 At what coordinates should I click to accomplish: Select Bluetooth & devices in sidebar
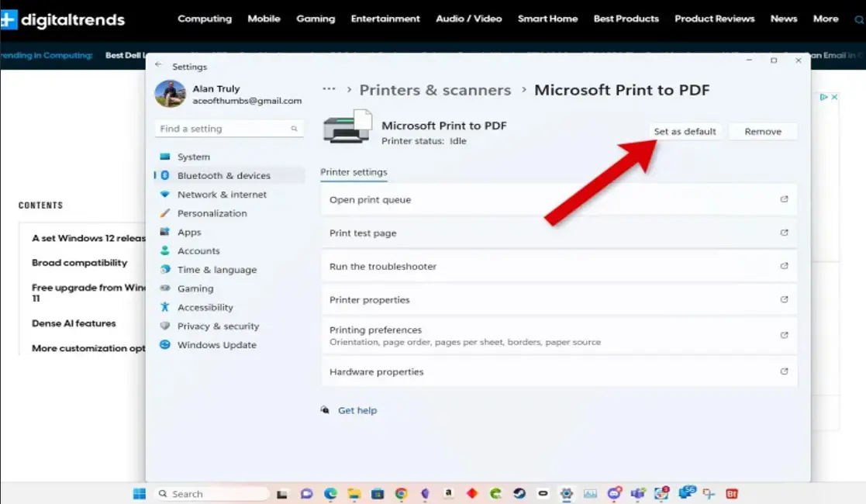[229, 176]
